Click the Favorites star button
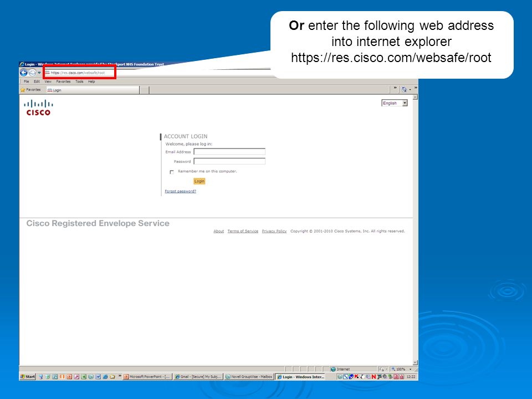 [30, 90]
